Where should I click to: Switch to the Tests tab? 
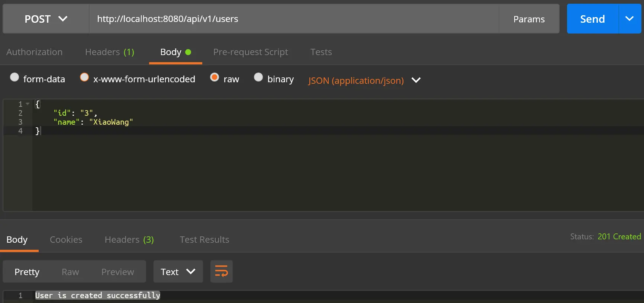pos(321,52)
